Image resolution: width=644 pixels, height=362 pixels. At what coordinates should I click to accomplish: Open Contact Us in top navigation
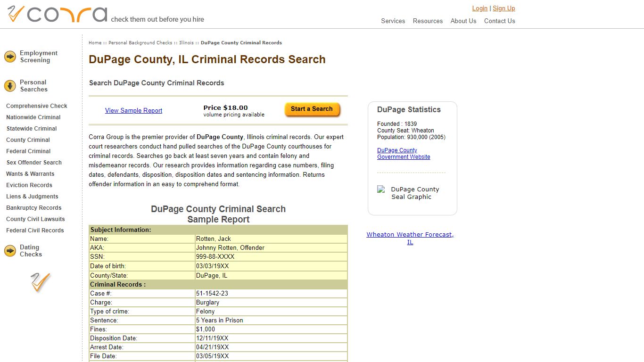tap(500, 21)
